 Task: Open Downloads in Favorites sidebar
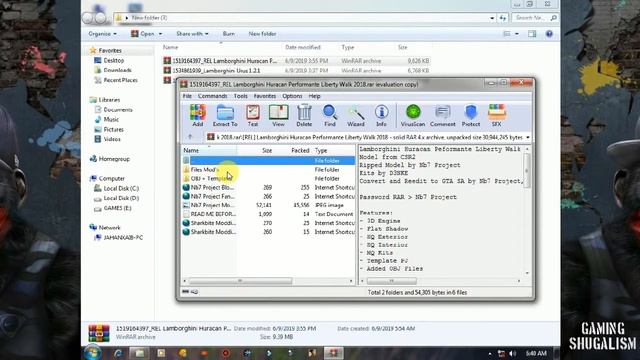point(113,70)
